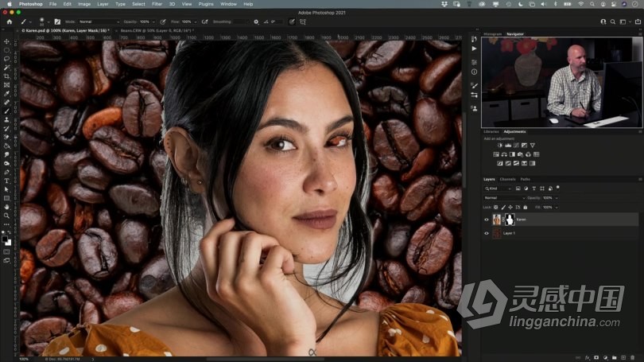Select the Zoom tool in toolbar
Viewport: 644px width, 362px height.
point(7,215)
